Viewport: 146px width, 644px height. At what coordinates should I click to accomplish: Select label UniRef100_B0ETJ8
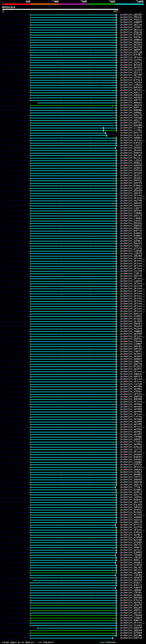(x=131, y=638)
